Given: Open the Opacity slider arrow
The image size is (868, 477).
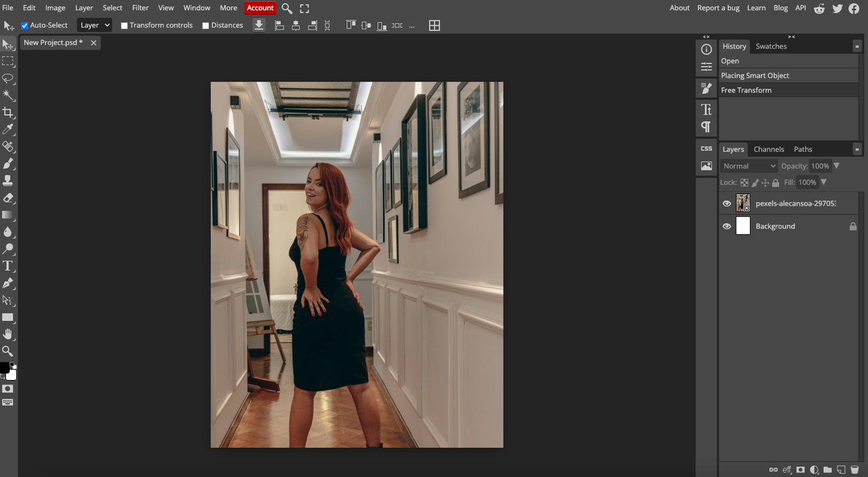Looking at the screenshot, I should [836, 166].
